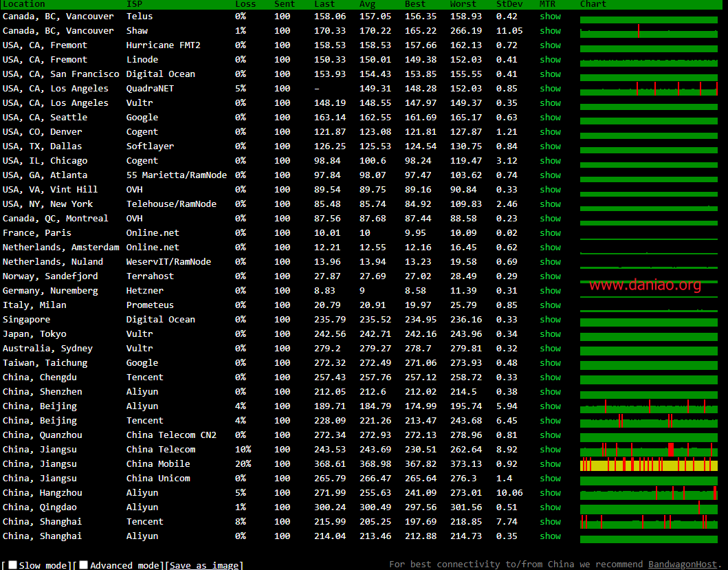
Task: Show MTR for Beijing Tencent
Action: pos(550,420)
